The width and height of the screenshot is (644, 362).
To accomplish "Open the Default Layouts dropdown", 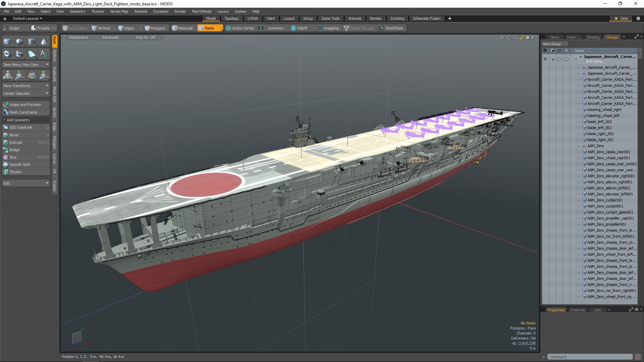I will 27,18.
